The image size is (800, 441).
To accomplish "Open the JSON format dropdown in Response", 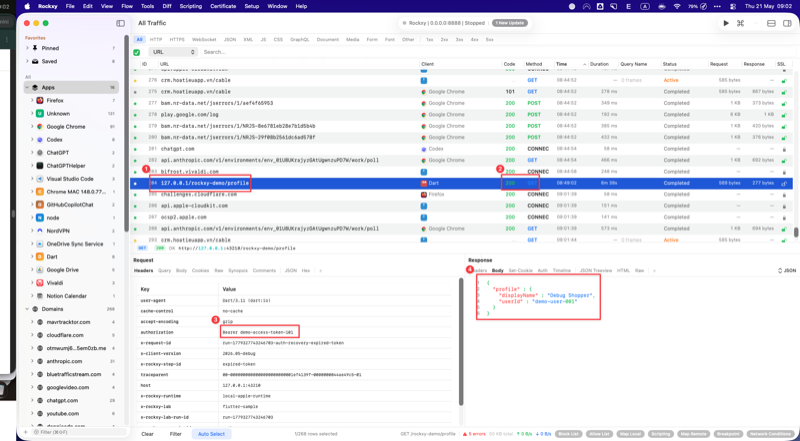I will point(786,271).
